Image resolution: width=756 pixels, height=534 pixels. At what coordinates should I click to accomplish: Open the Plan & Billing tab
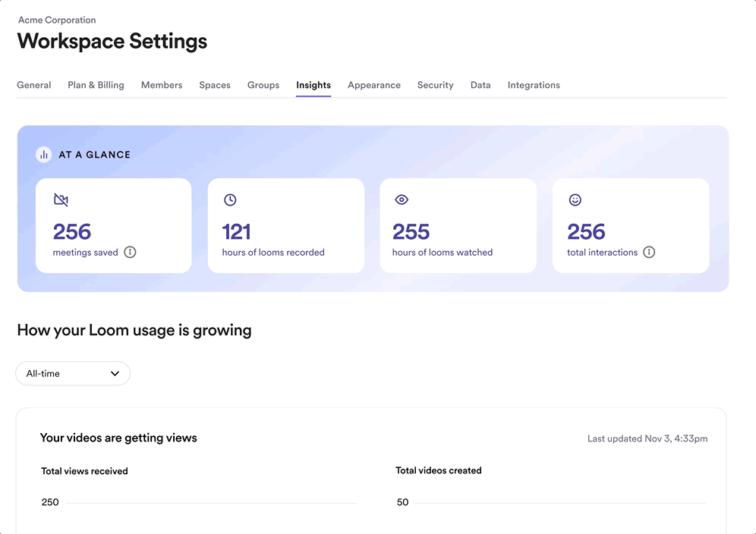click(x=96, y=85)
